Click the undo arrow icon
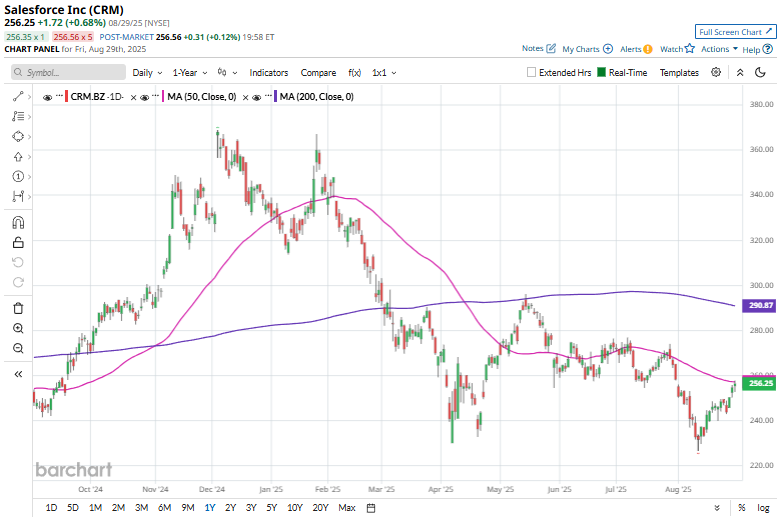This screenshot has height=523, width=781. coord(18,262)
